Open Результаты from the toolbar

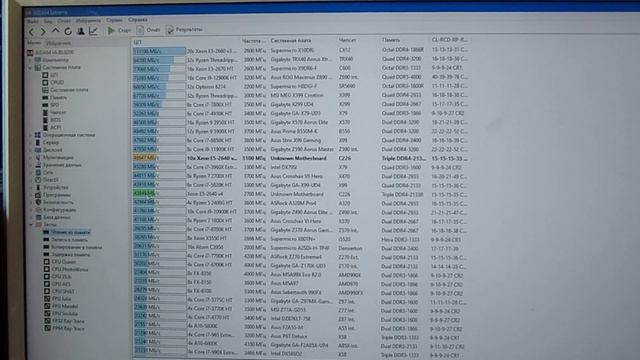[185, 29]
